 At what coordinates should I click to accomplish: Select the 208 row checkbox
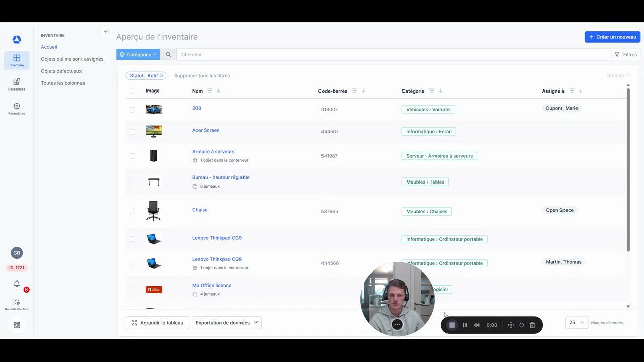[x=132, y=110]
